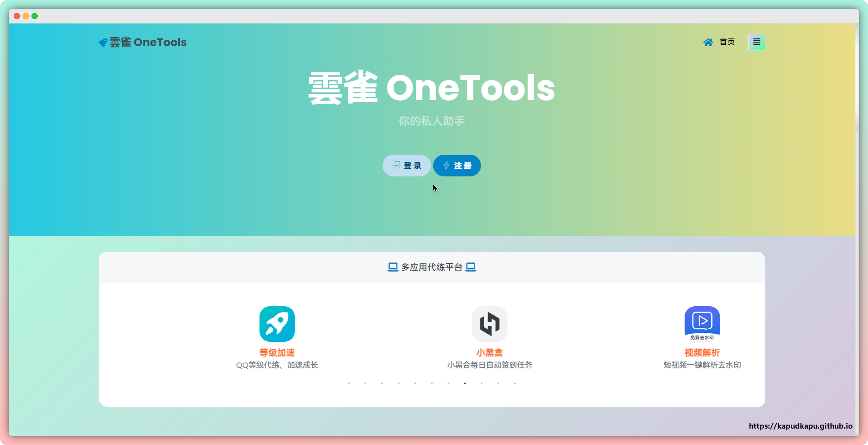Click the laptop icon left of 多应用代练平台
The height and width of the screenshot is (445, 868).
click(393, 267)
